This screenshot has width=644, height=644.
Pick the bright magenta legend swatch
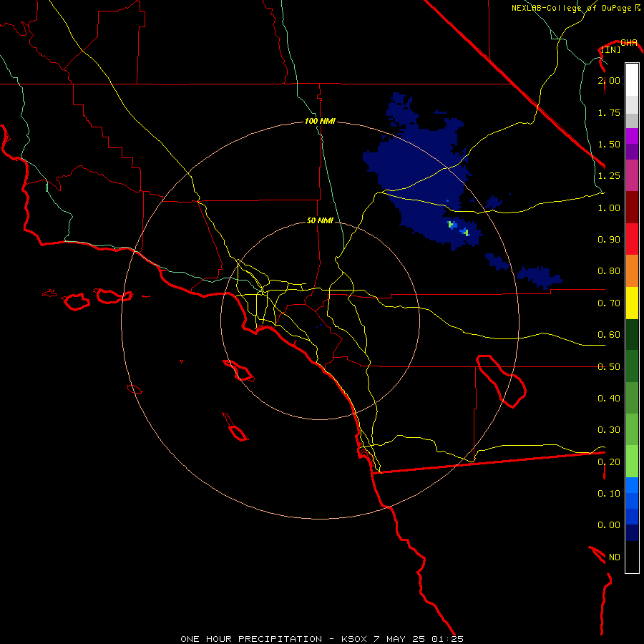632,136
